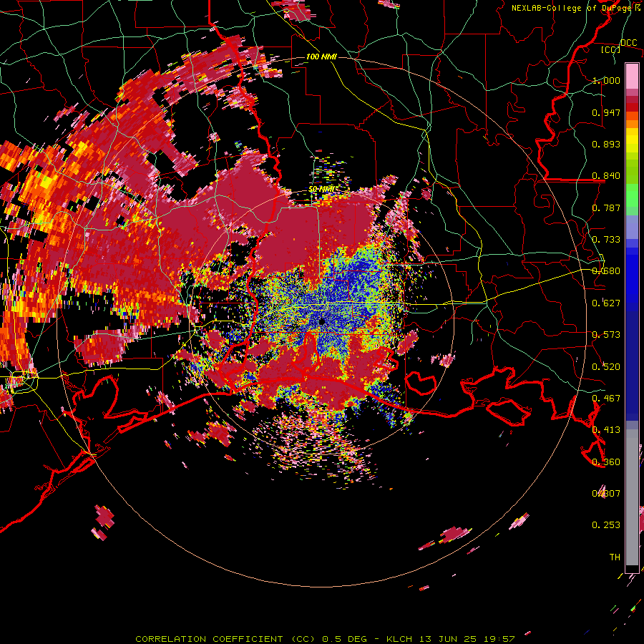Select the 0.360 legend value
Viewport: 644px width, 644px height.
pos(606,462)
